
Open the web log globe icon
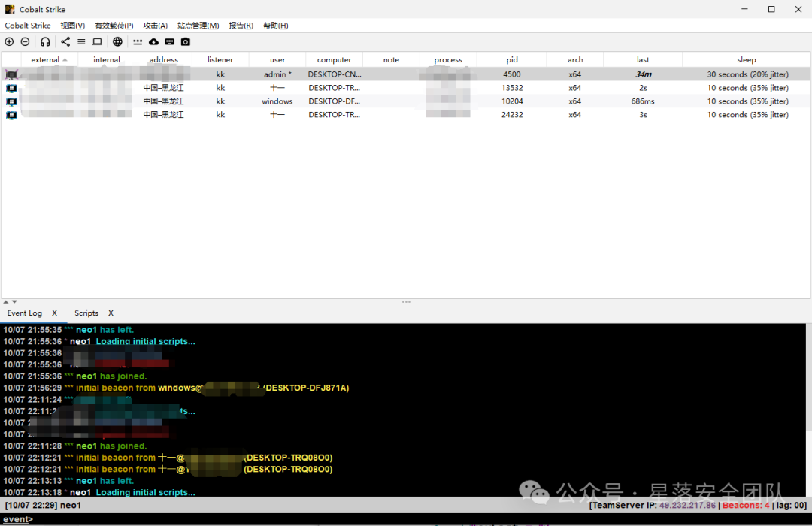point(117,41)
